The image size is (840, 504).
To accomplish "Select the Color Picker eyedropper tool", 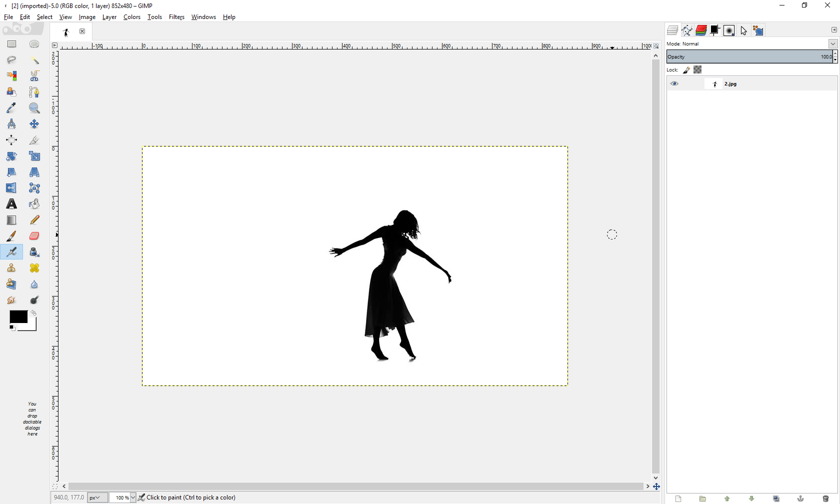I will tap(11, 108).
